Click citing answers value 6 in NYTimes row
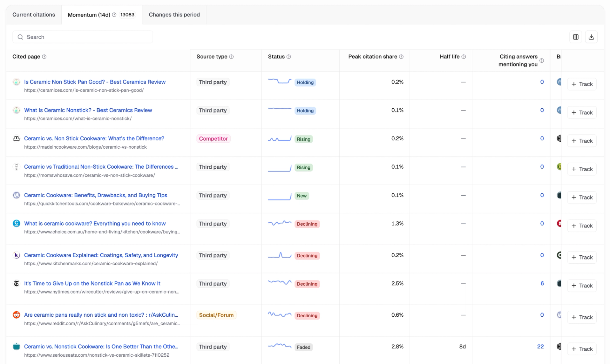610x364 pixels. point(542,283)
